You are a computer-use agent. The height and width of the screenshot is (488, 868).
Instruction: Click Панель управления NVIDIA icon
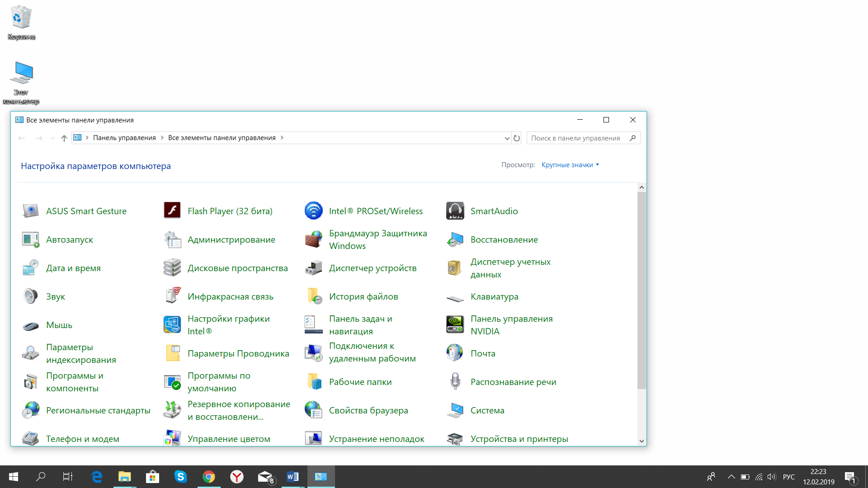tap(455, 325)
